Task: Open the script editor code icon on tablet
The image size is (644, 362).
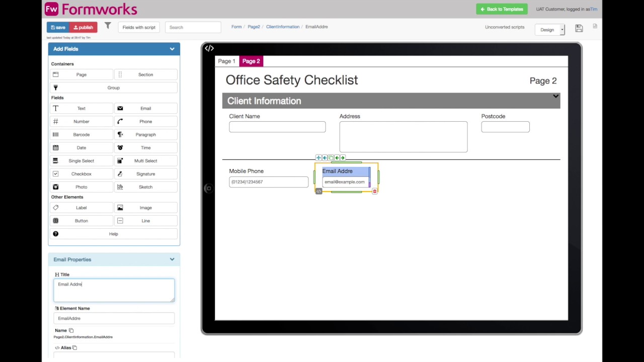Action: [209, 48]
